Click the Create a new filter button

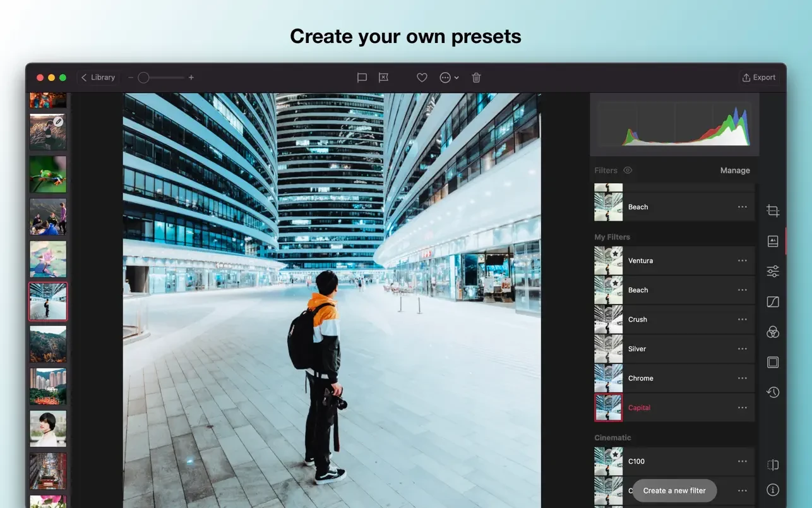(x=674, y=490)
